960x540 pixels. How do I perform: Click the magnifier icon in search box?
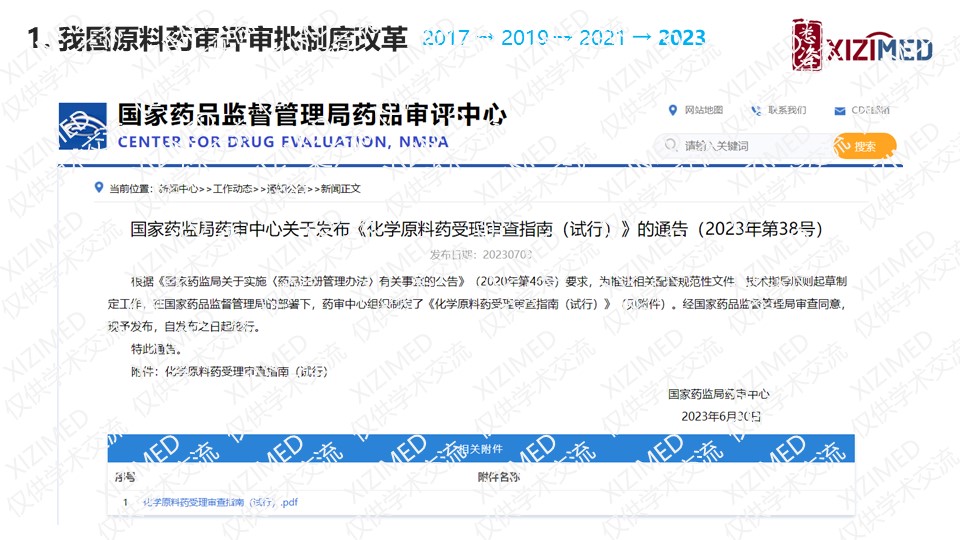[x=674, y=146]
